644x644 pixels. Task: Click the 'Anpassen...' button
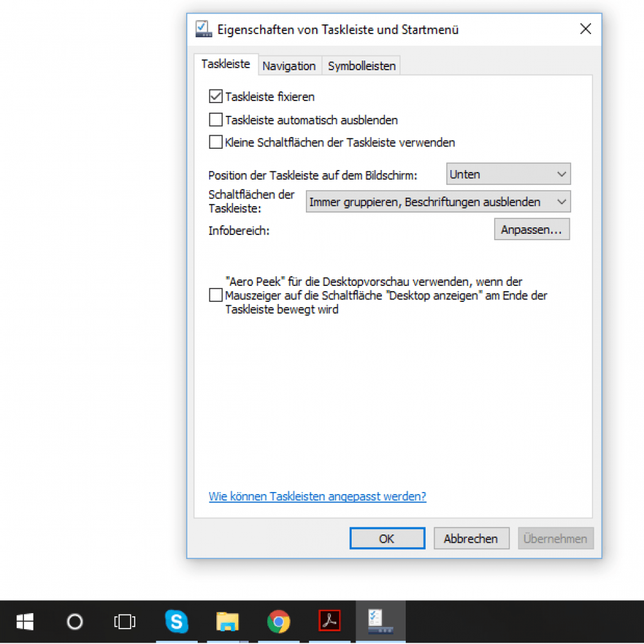pyautogui.click(x=531, y=229)
